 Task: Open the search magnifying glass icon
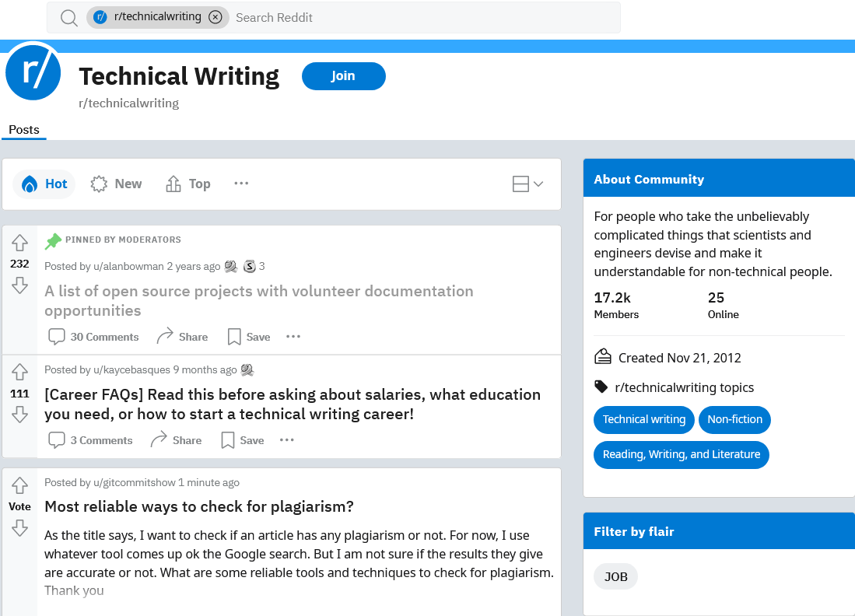(68, 17)
